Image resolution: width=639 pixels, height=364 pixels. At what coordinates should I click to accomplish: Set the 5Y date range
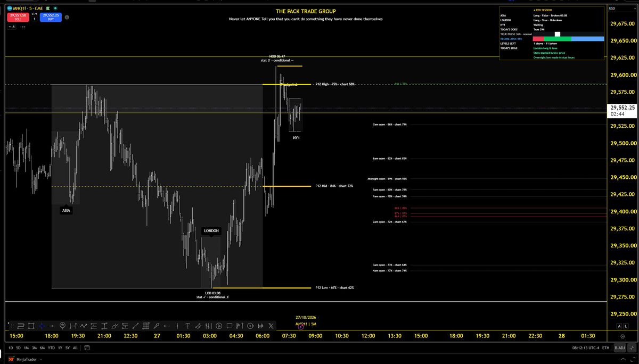(x=68, y=348)
